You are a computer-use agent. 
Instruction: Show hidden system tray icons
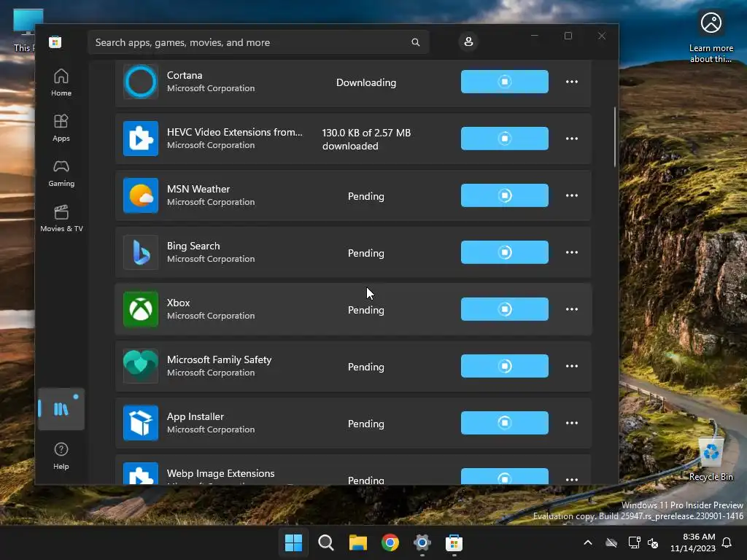(588, 542)
